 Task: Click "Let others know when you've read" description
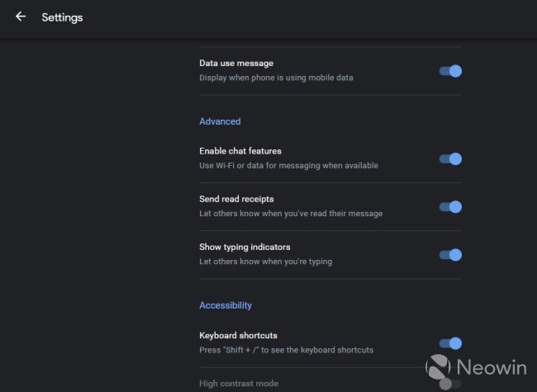coord(291,214)
